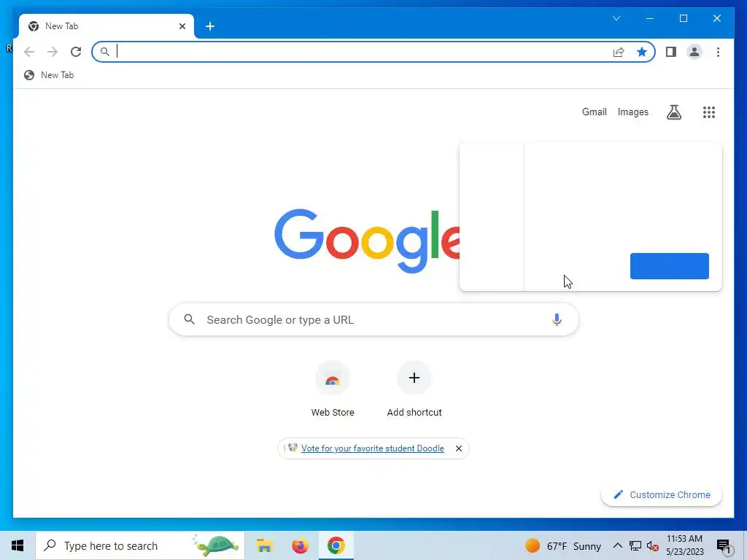Viewport: 747px width, 560px height.
Task: Click the blue button in bookmark popup
Action: coord(670,266)
